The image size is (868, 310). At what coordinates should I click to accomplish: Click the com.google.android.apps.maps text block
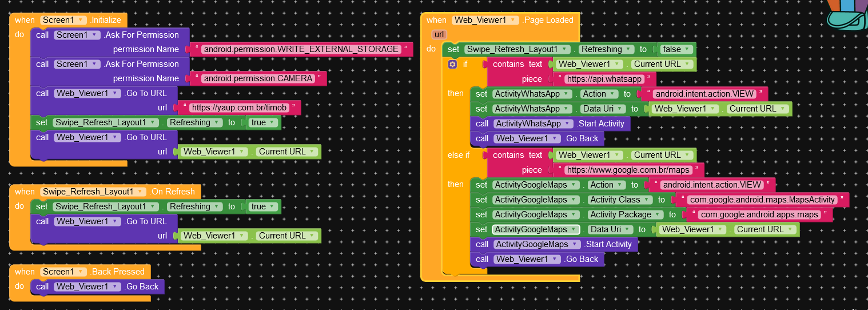(759, 214)
